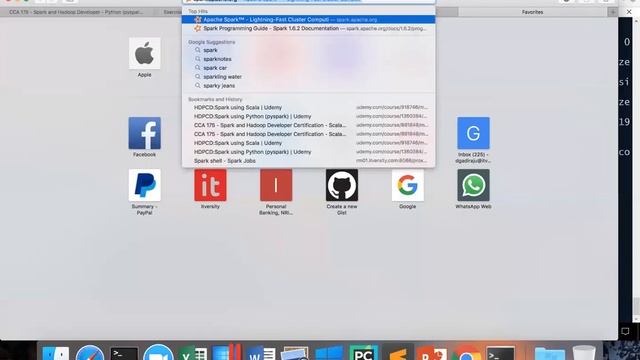Open the Create a new Gist tile
The width and height of the screenshot is (640, 360).
click(x=342, y=185)
